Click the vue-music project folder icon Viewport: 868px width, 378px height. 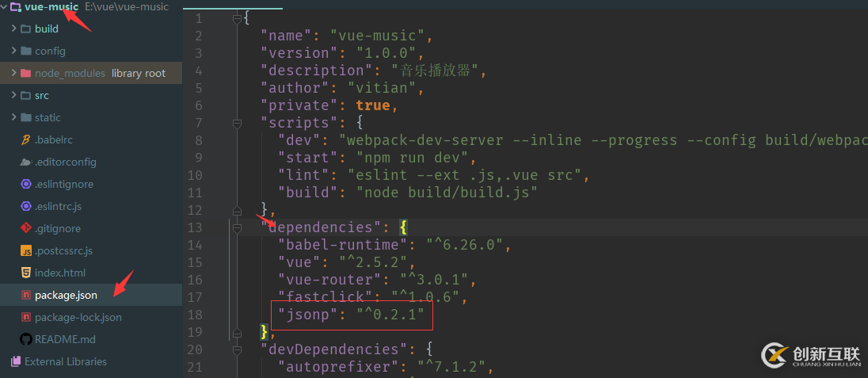pyautogui.click(x=16, y=7)
